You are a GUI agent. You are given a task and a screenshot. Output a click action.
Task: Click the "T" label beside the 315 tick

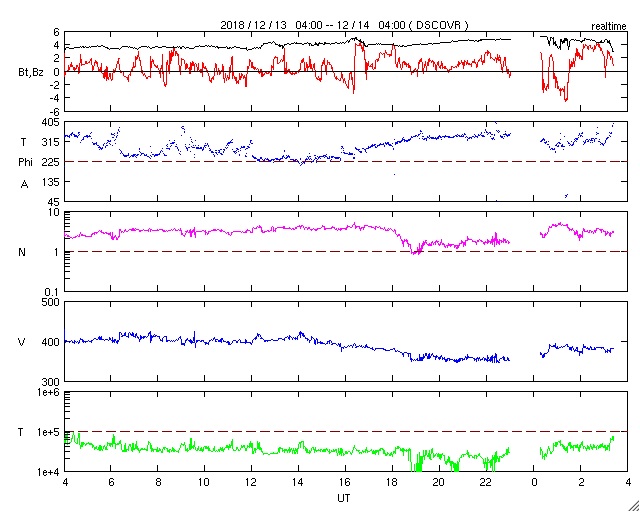tap(22, 142)
